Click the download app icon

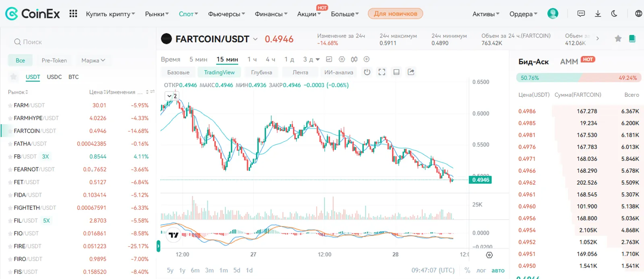click(598, 14)
